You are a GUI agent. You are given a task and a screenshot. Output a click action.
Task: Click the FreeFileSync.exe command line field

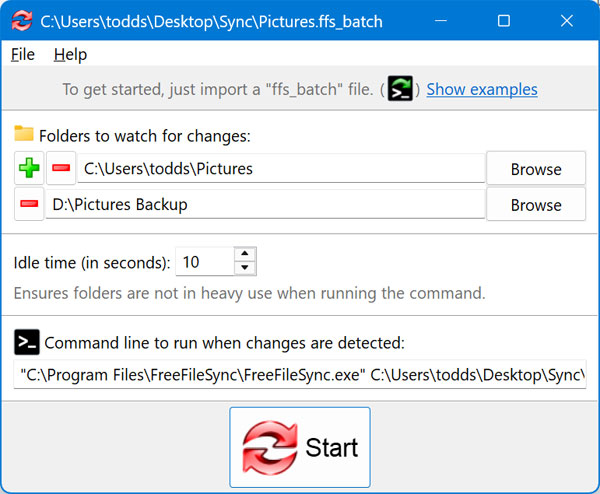point(300,374)
